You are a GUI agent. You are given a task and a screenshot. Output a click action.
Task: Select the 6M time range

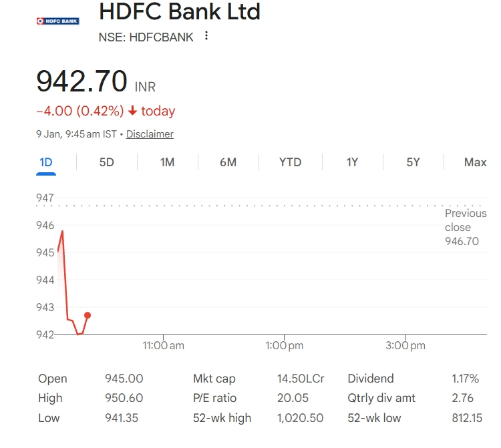tap(228, 162)
